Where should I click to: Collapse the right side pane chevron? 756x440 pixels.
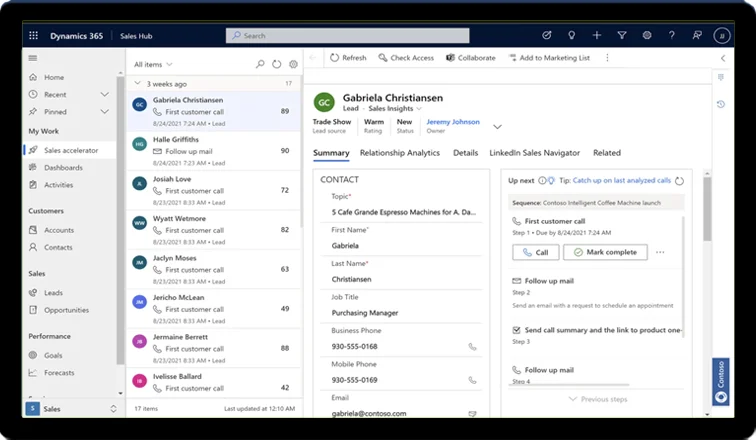[723, 58]
